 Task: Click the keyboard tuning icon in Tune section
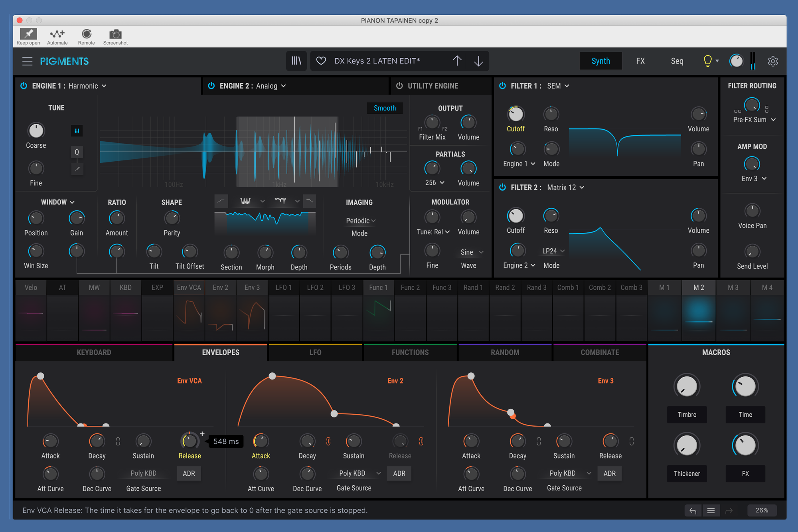77,131
